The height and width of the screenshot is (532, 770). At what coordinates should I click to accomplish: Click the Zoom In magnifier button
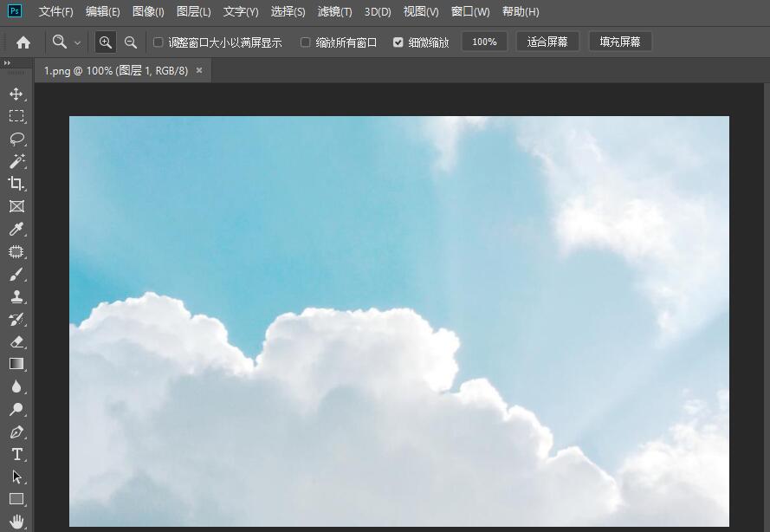(x=106, y=42)
